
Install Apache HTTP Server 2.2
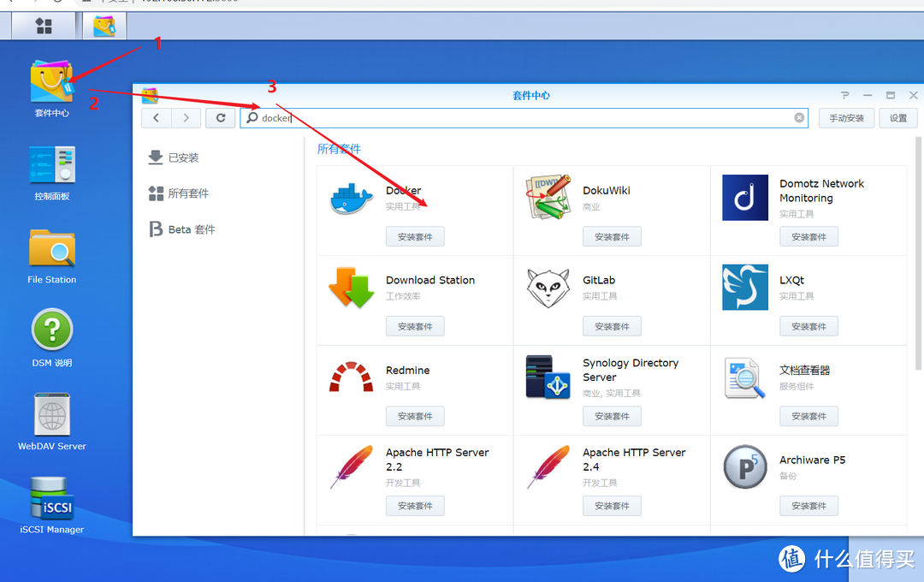pyautogui.click(x=415, y=506)
